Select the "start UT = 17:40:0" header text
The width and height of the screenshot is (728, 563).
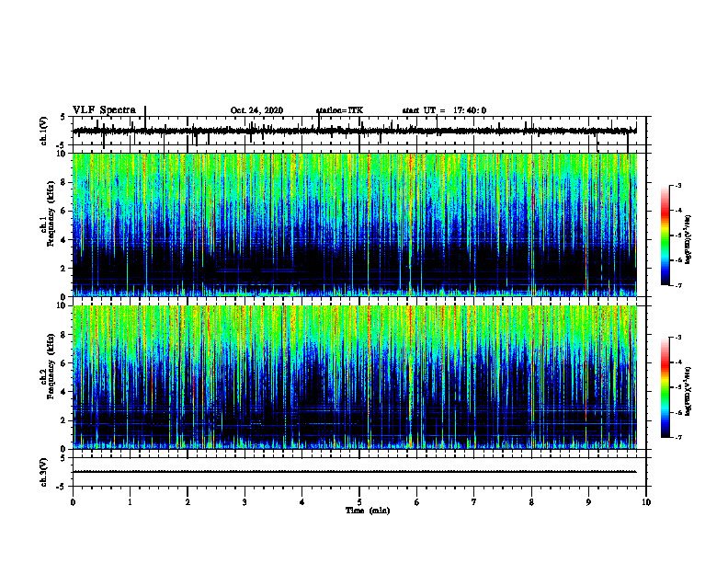(x=444, y=110)
